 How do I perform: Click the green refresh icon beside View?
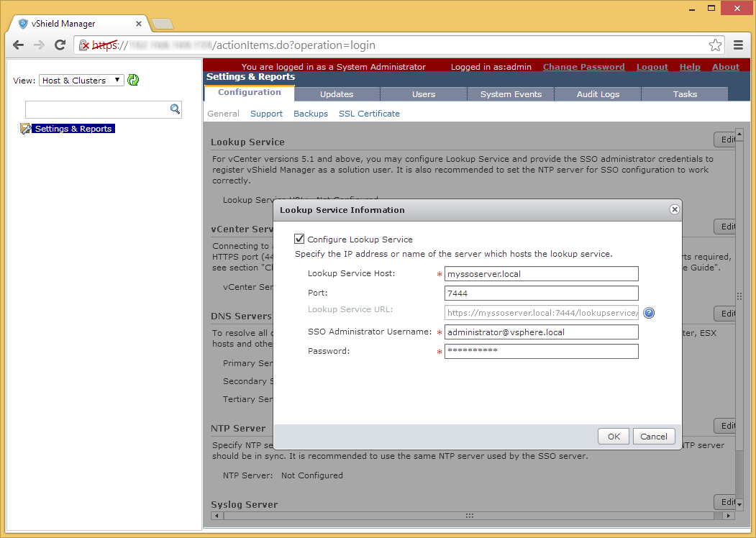click(x=133, y=80)
